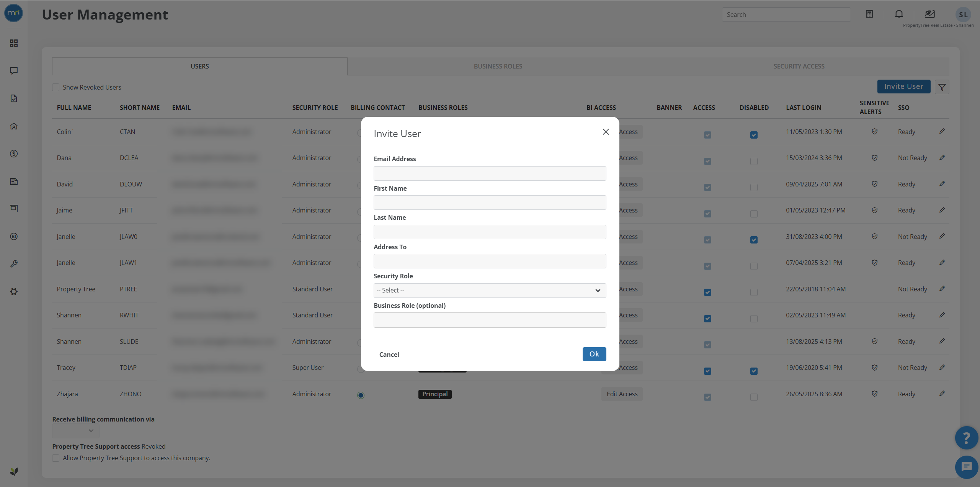Focus the Business Role optional field
The image size is (980, 487).
490,320
